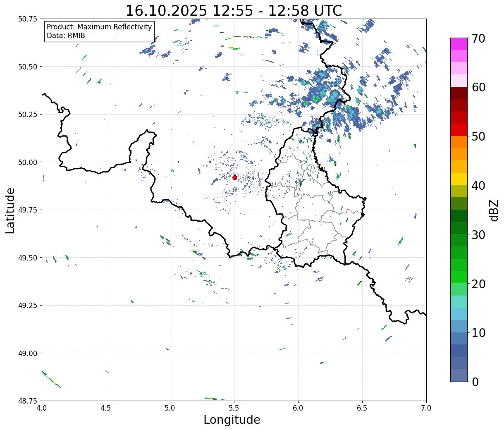Select the dark green 30 dBZ color band
This screenshot has width=504, height=430.
[459, 228]
